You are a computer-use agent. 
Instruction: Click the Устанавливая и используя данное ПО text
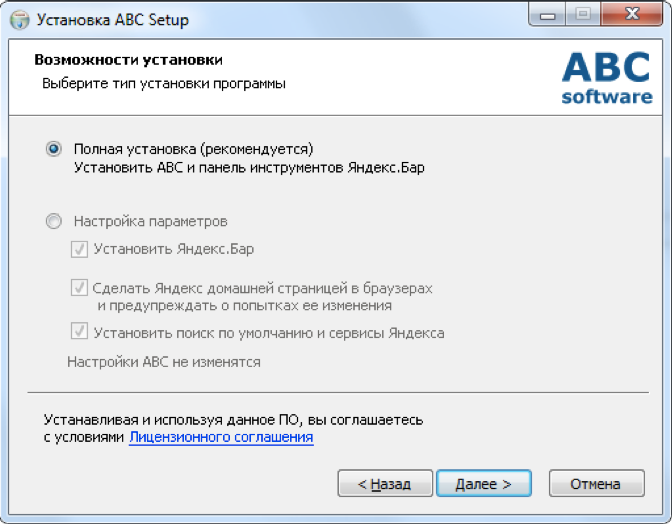pos(233,419)
